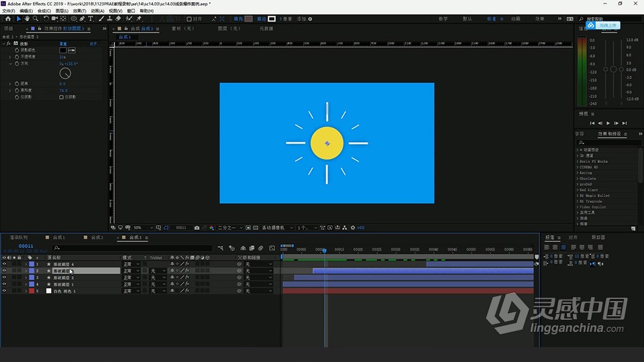
Task: Select the Clone Stamp tool
Action: 109,19
